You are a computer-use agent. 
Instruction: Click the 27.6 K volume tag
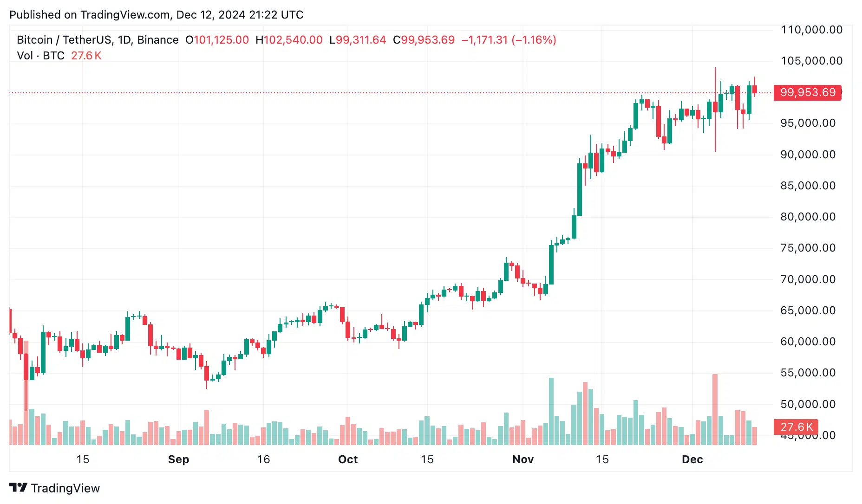796,426
